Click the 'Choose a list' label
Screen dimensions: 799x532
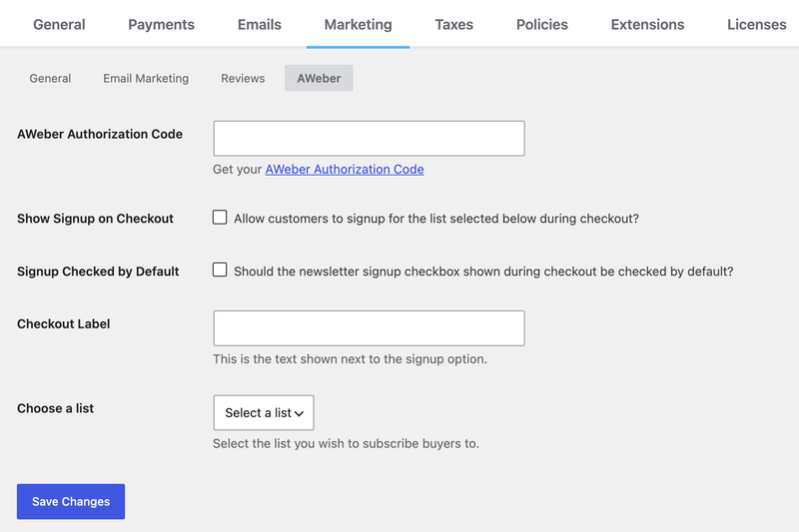(x=56, y=408)
